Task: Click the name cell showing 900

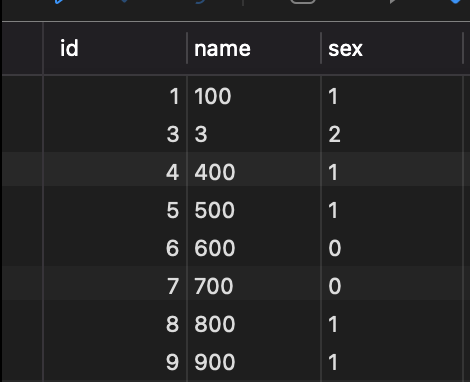Action: click(254, 362)
